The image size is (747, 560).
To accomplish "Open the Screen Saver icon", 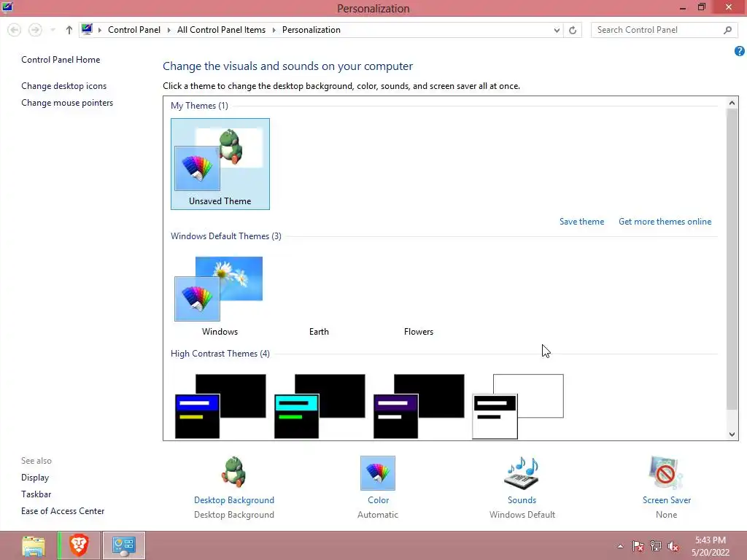I will click(665, 472).
